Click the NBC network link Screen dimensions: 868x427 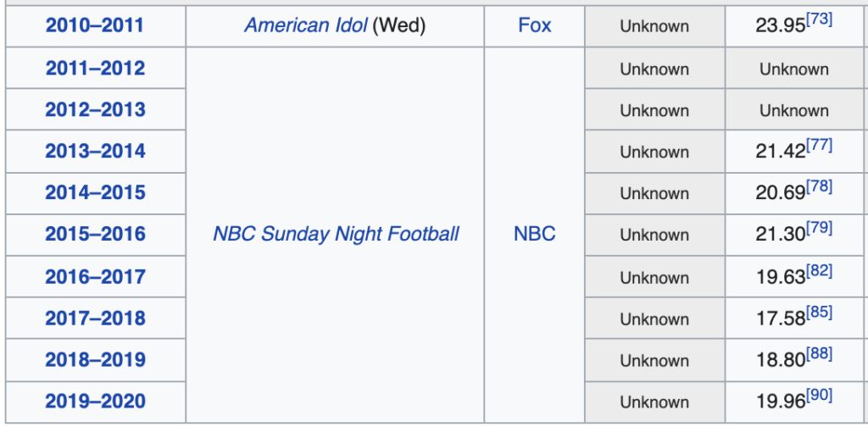(535, 234)
